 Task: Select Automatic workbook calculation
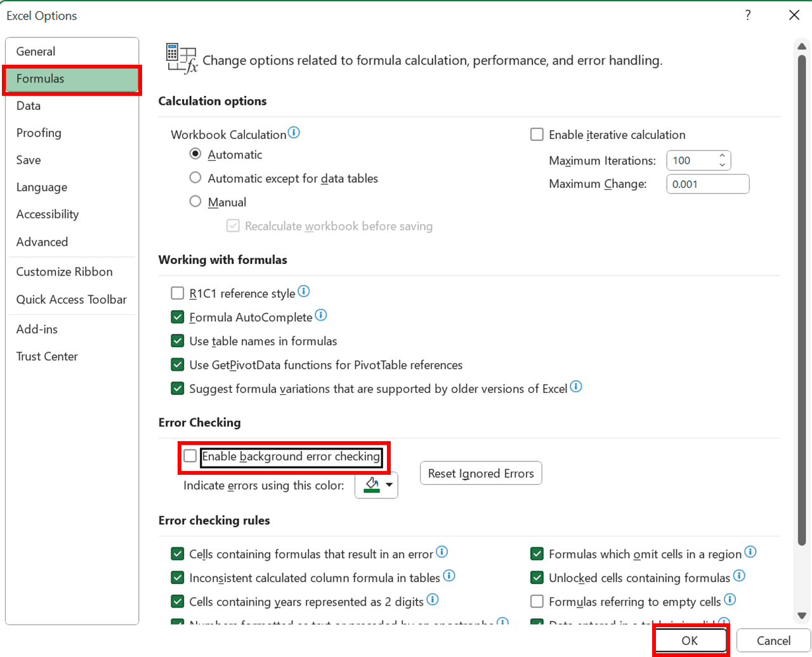[x=195, y=154]
